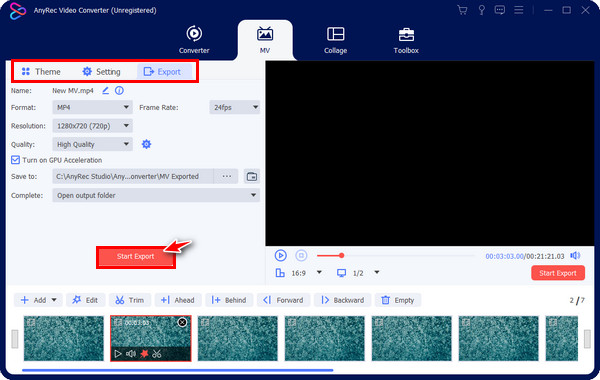Click the info icon beside file name
The width and height of the screenshot is (600, 380).
pos(119,91)
